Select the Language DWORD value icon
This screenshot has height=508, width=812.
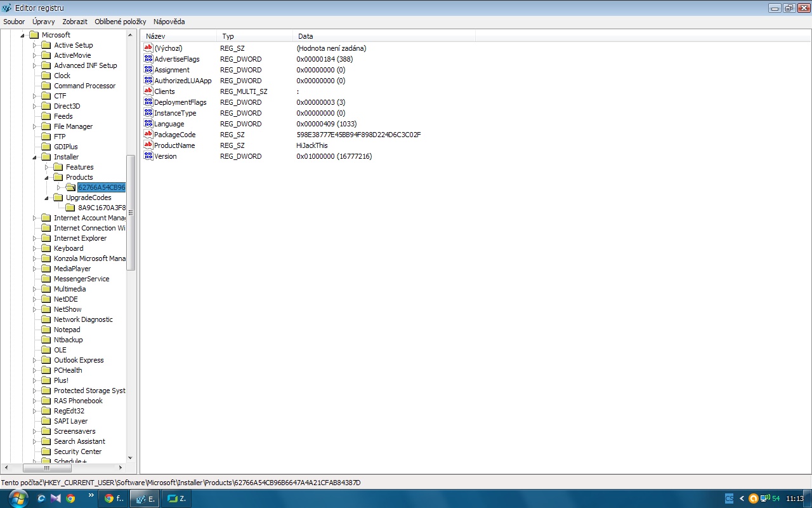[148, 123]
